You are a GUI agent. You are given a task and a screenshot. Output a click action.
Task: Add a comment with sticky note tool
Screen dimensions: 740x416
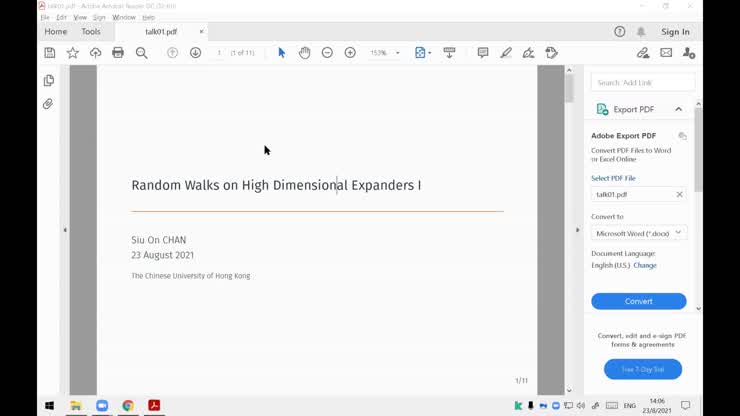point(483,53)
